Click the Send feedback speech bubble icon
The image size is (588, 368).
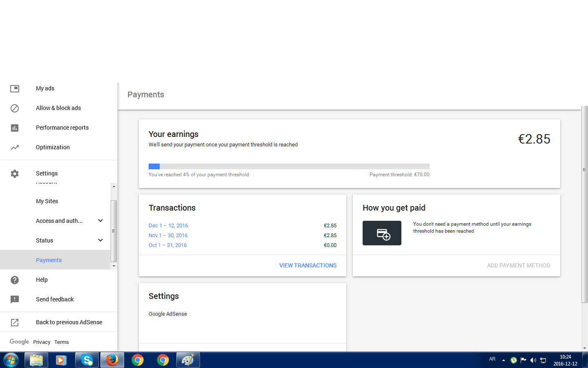[x=15, y=299]
